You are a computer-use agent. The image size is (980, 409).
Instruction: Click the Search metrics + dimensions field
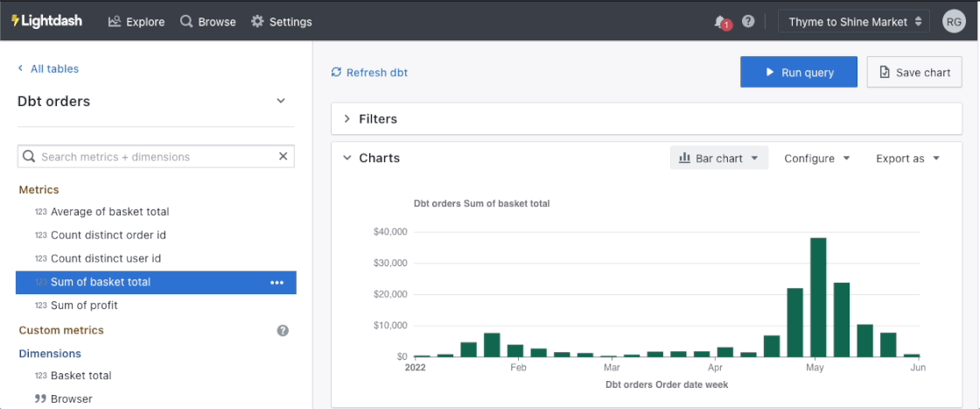click(153, 157)
